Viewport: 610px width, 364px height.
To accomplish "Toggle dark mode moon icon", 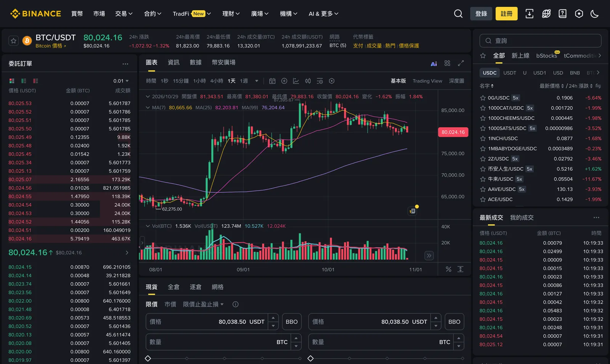I will pyautogui.click(x=595, y=14).
